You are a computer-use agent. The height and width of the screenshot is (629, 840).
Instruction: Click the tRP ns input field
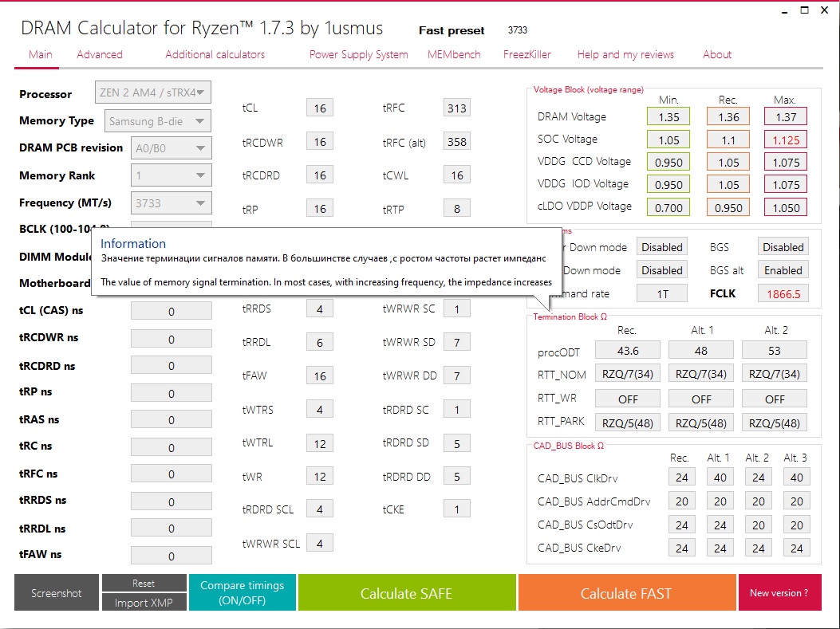coord(171,393)
